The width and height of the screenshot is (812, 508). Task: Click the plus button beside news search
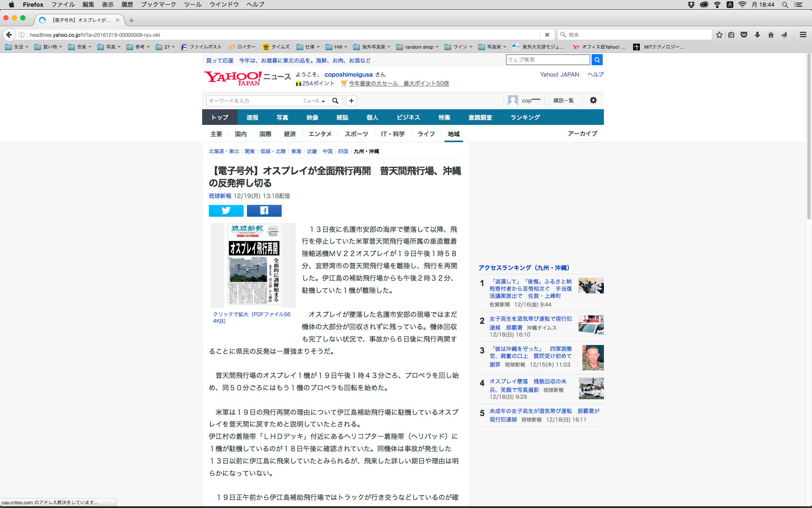[x=351, y=101]
